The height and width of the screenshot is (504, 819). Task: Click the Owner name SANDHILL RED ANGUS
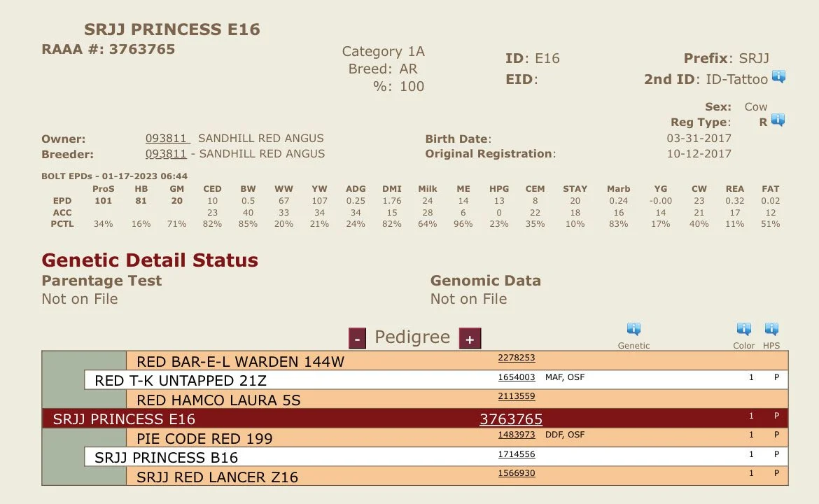[260, 139]
